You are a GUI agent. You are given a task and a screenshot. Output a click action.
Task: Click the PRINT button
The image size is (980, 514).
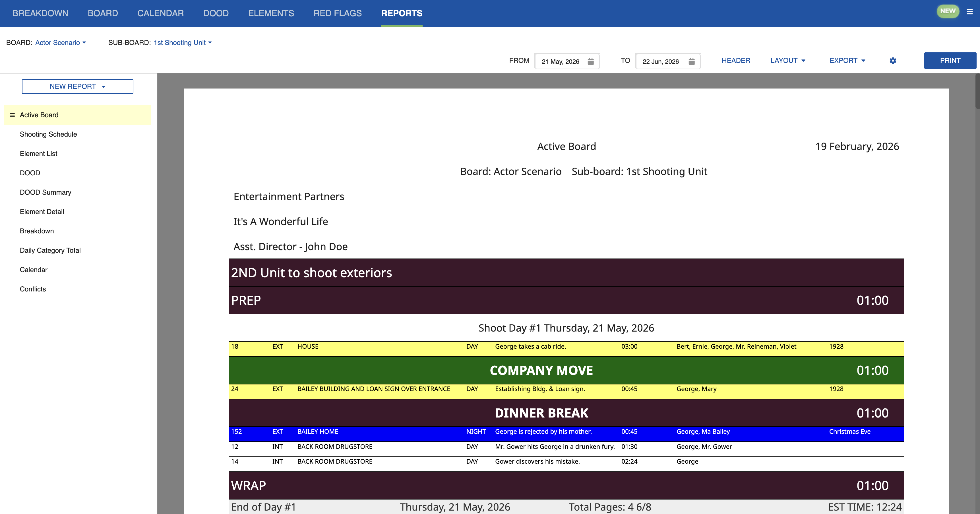950,60
